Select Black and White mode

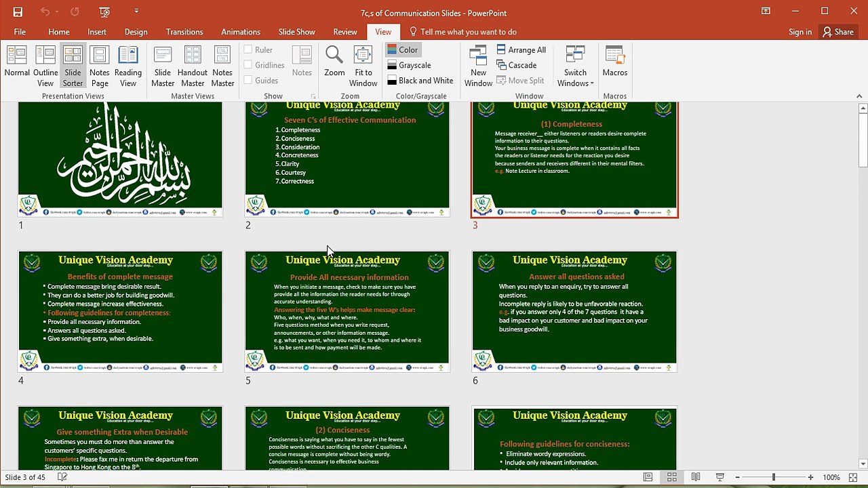click(420, 81)
